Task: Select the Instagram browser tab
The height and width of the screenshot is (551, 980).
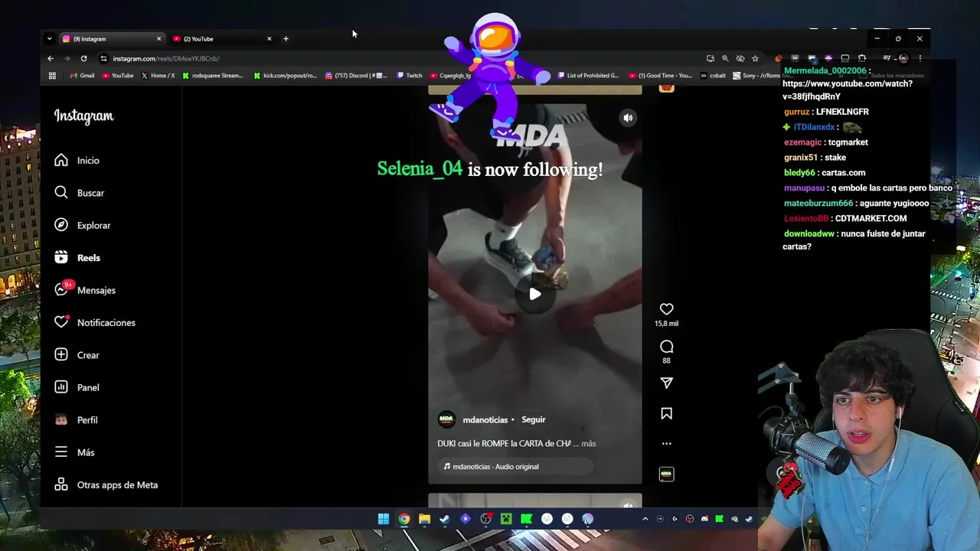Action: (112, 38)
